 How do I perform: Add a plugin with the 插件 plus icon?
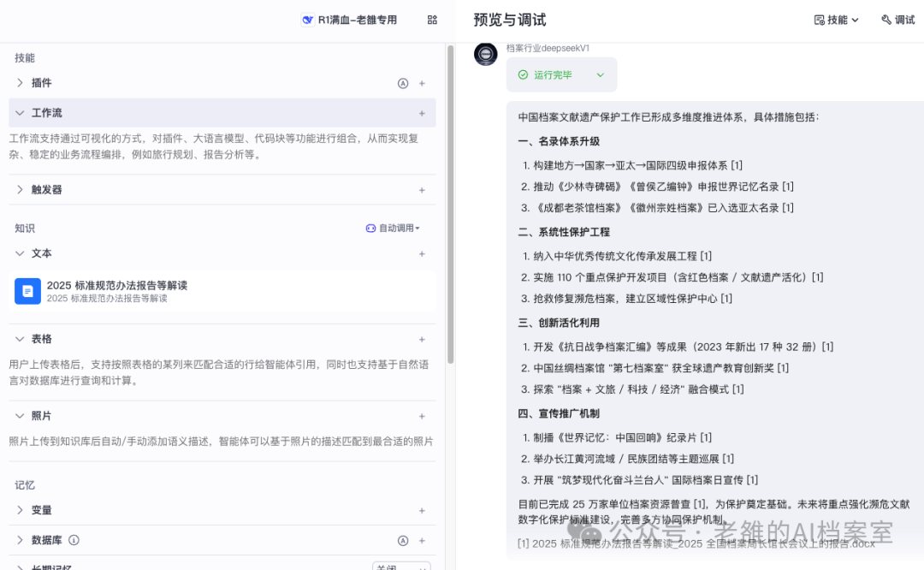coord(422,84)
